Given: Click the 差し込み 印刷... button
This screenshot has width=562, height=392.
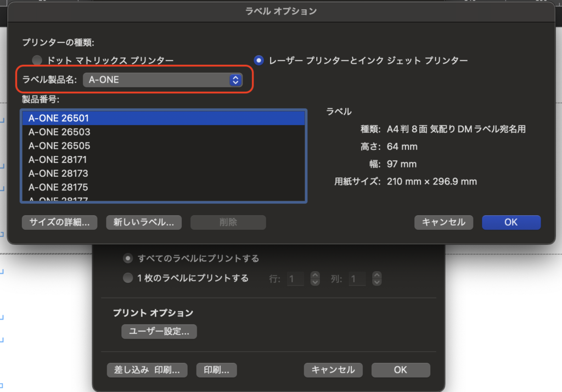Looking at the screenshot, I should tap(147, 370).
